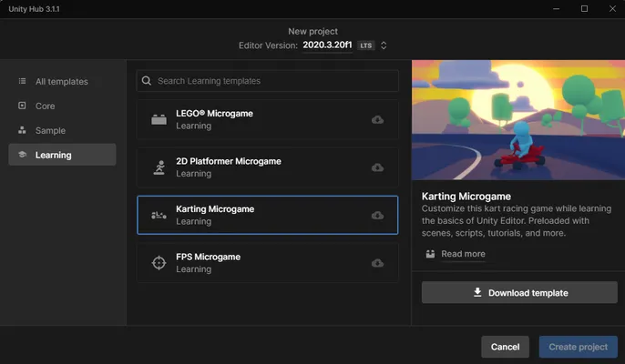Image resolution: width=625 pixels, height=364 pixels.
Task: Switch to the Core category
Action: tap(62, 106)
